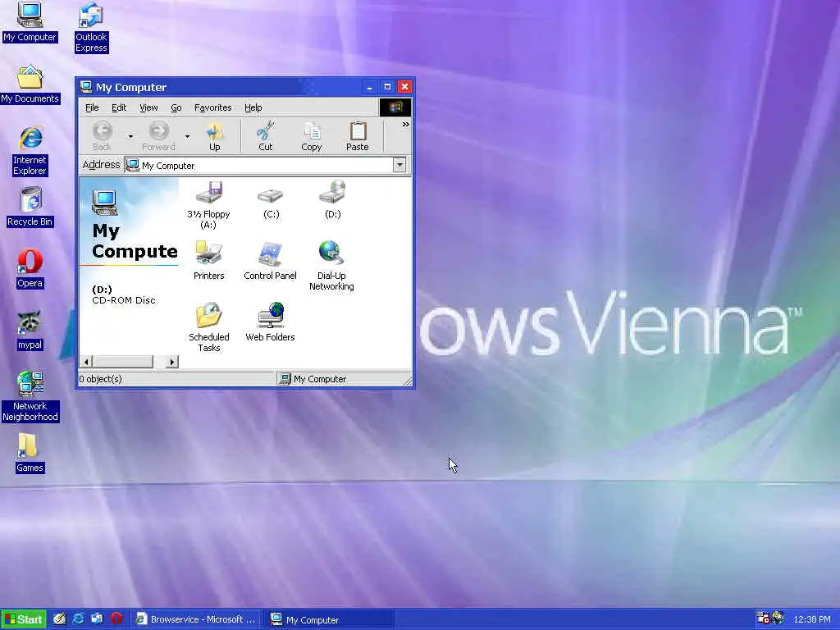Image resolution: width=840 pixels, height=630 pixels.
Task: Click first quick launch icon beside Start
Action: (59, 619)
